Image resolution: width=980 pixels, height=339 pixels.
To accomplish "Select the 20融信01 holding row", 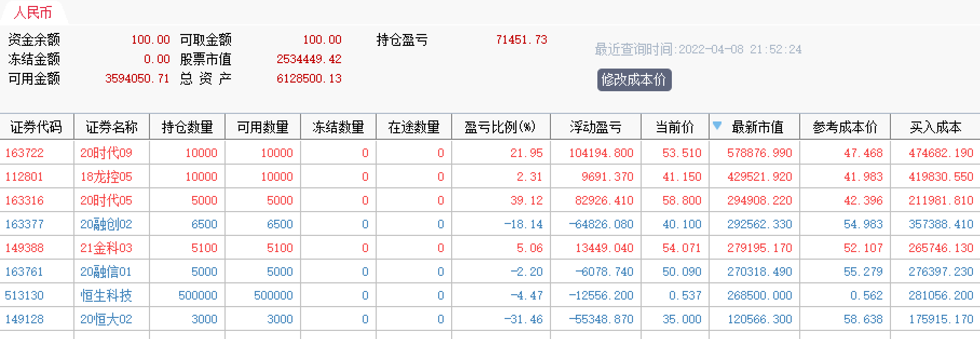I will tap(106, 272).
